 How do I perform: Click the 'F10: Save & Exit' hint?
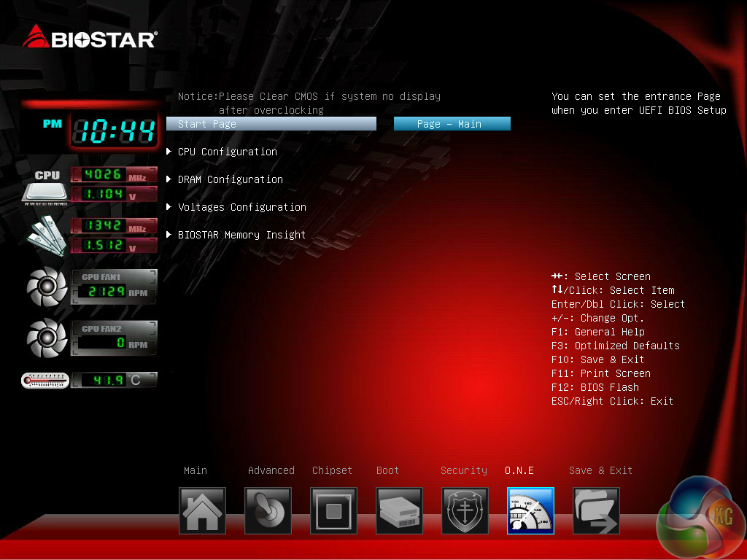pyautogui.click(x=598, y=359)
